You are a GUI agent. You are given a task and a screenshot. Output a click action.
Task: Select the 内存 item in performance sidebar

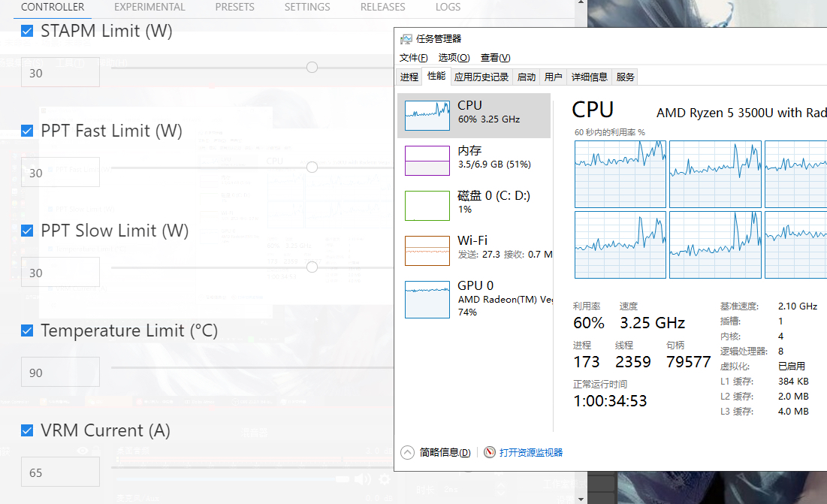point(474,160)
